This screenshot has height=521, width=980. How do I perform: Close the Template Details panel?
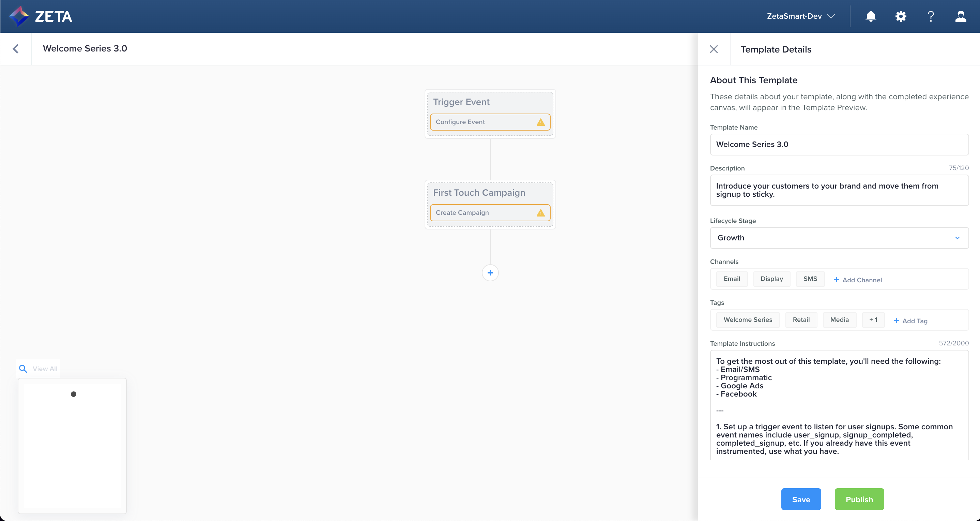pyautogui.click(x=714, y=49)
